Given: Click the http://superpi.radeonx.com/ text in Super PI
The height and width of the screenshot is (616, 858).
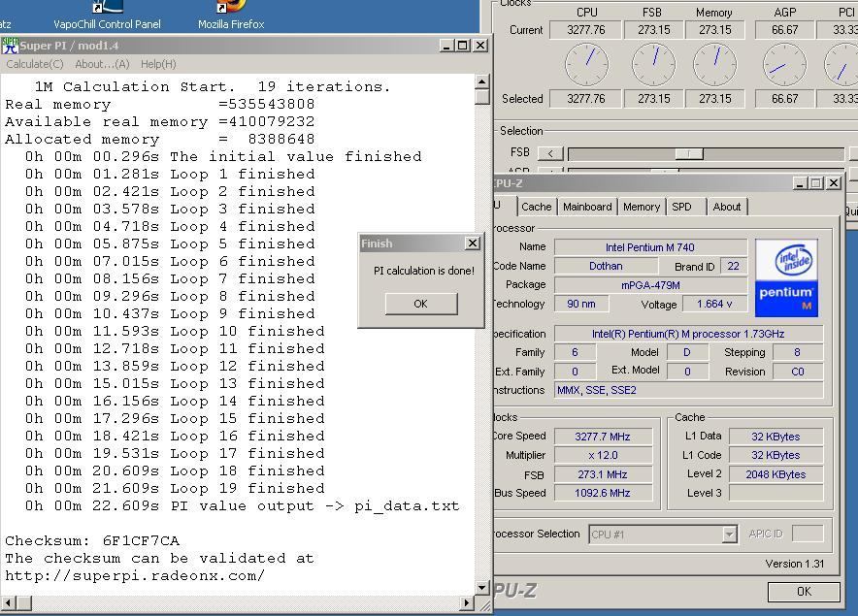Looking at the screenshot, I should tap(135, 575).
